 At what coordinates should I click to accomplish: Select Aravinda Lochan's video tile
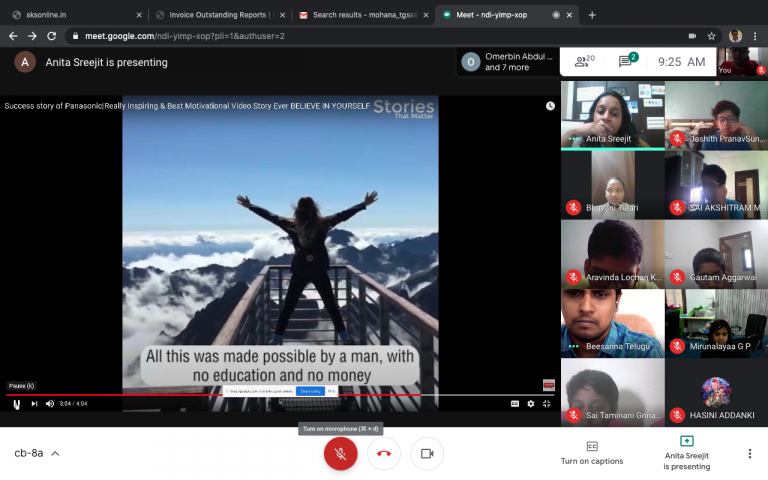coord(612,254)
